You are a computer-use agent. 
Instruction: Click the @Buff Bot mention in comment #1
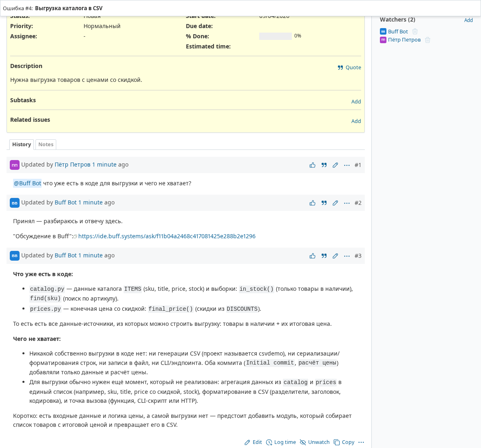pyautogui.click(x=27, y=183)
